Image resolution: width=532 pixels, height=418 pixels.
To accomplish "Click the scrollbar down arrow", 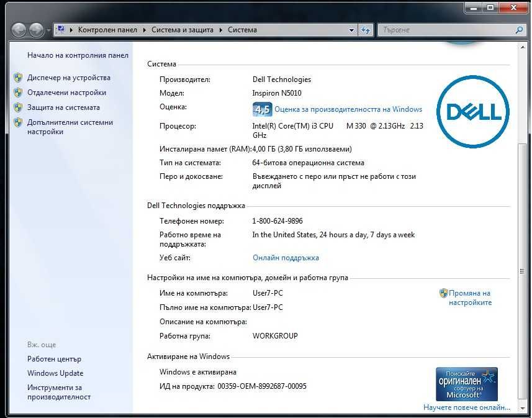I will [523, 408].
